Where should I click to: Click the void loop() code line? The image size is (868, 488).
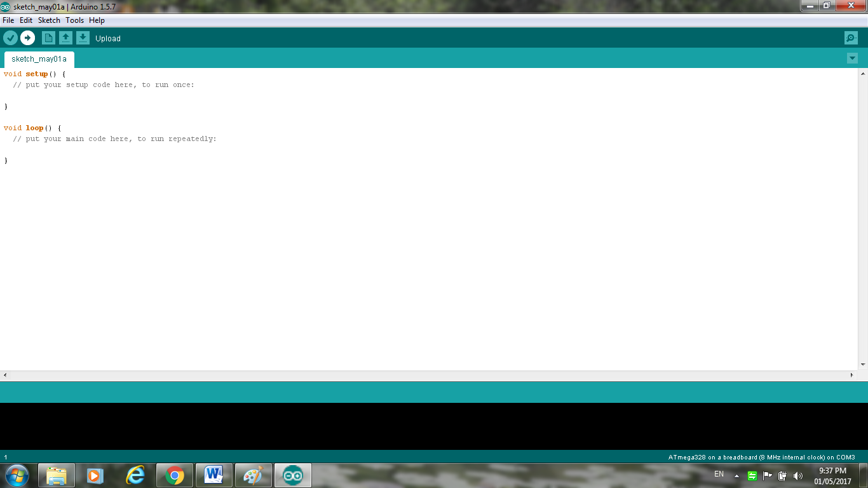pos(32,128)
